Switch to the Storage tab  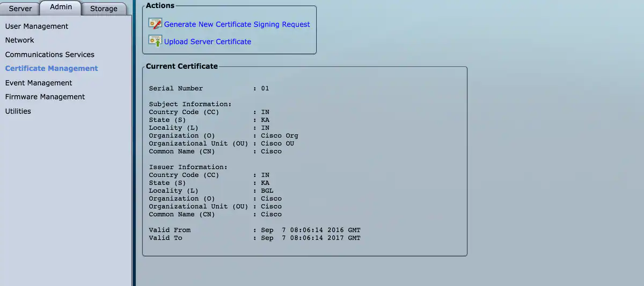[x=104, y=9]
